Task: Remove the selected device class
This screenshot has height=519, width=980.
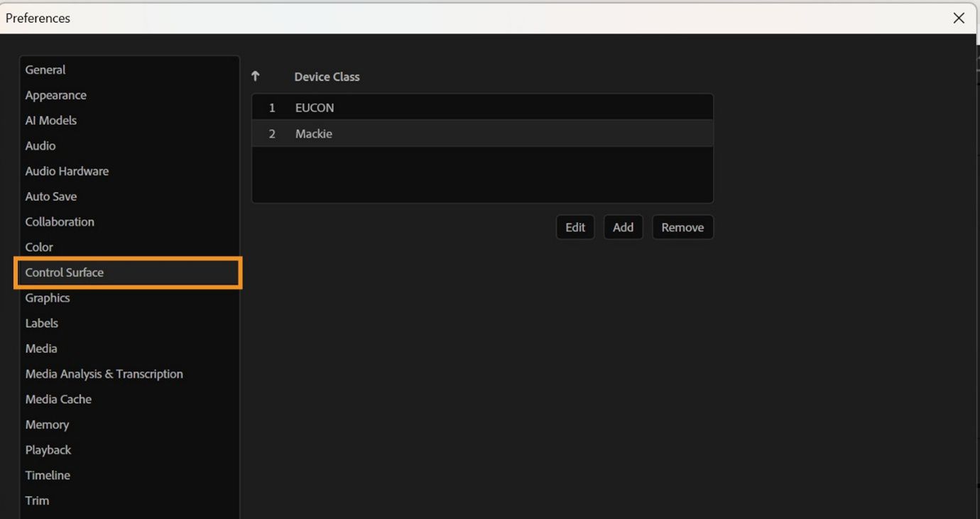Action: pyautogui.click(x=682, y=226)
